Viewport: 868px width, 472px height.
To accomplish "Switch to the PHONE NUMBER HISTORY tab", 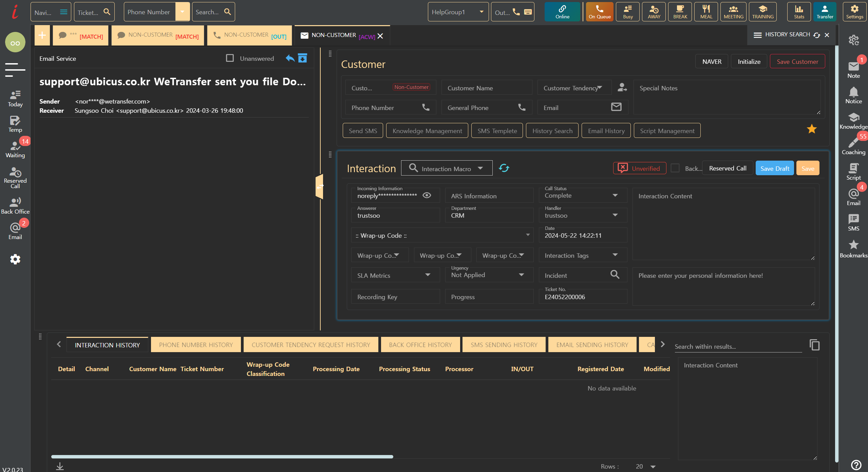I will 196,345.
